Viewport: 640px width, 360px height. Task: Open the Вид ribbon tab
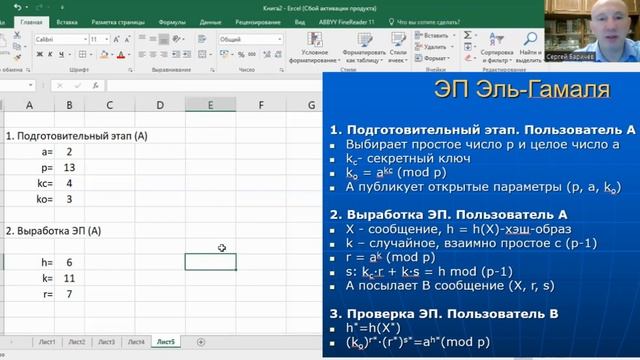[x=300, y=22]
